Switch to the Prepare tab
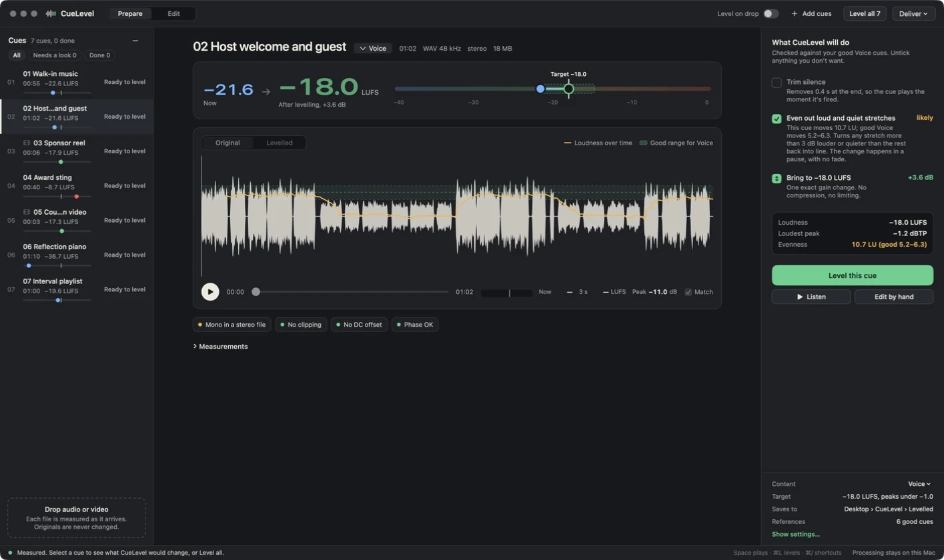 (130, 13)
